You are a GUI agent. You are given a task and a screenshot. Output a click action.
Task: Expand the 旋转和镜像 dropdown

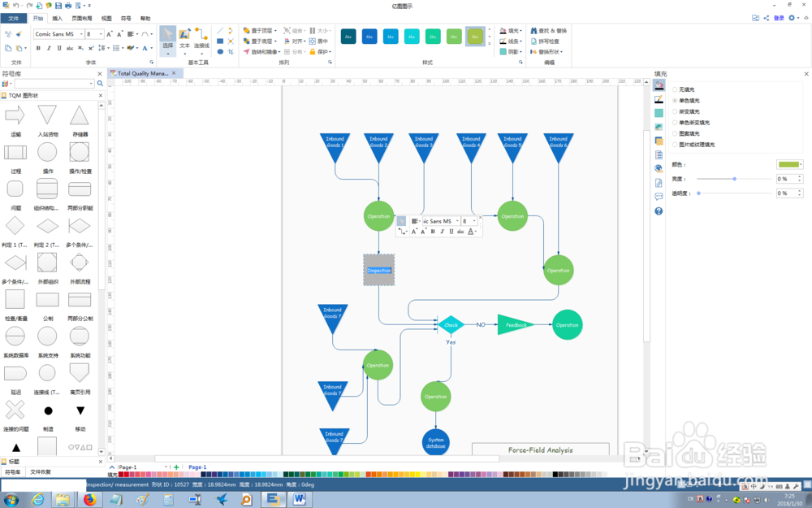pyautogui.click(x=279, y=52)
